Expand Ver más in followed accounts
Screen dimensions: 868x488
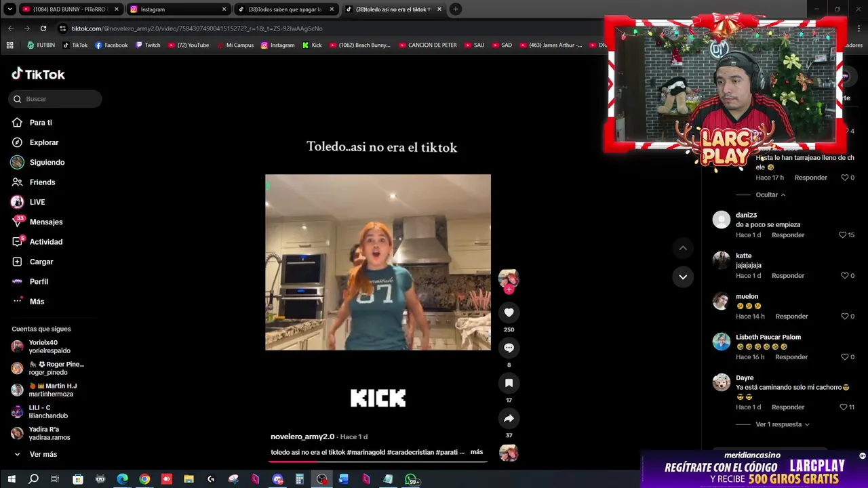(35, 454)
